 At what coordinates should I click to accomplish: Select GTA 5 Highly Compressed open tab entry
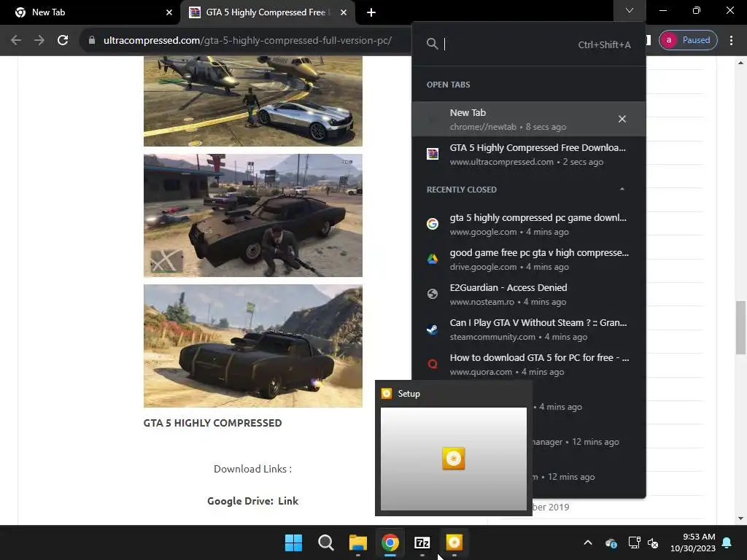click(529, 155)
